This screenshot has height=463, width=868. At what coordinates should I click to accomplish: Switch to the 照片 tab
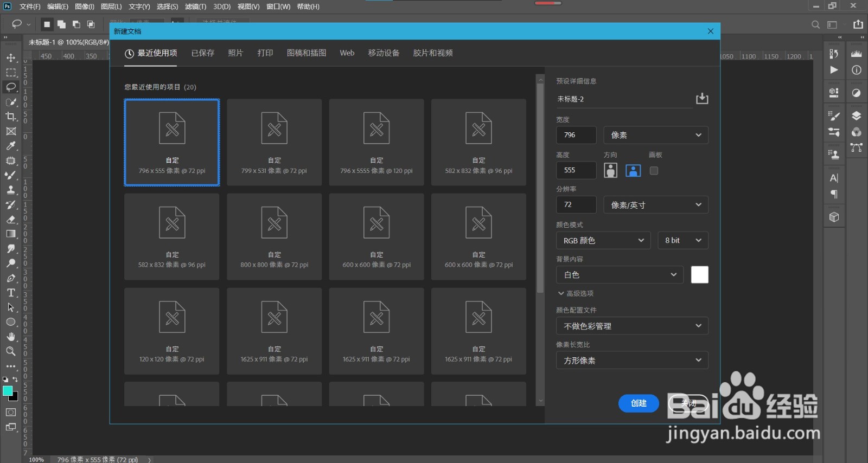click(x=235, y=53)
